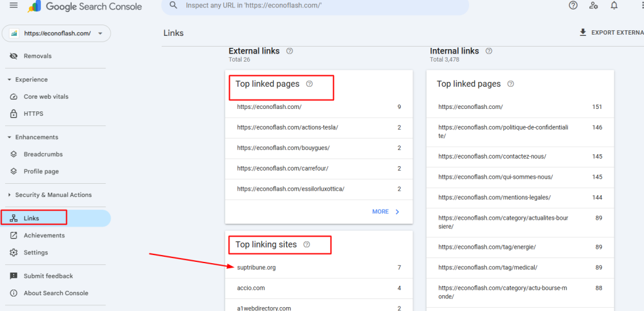Open the accio.com linking site row
The width and height of the screenshot is (644, 311).
click(x=319, y=288)
